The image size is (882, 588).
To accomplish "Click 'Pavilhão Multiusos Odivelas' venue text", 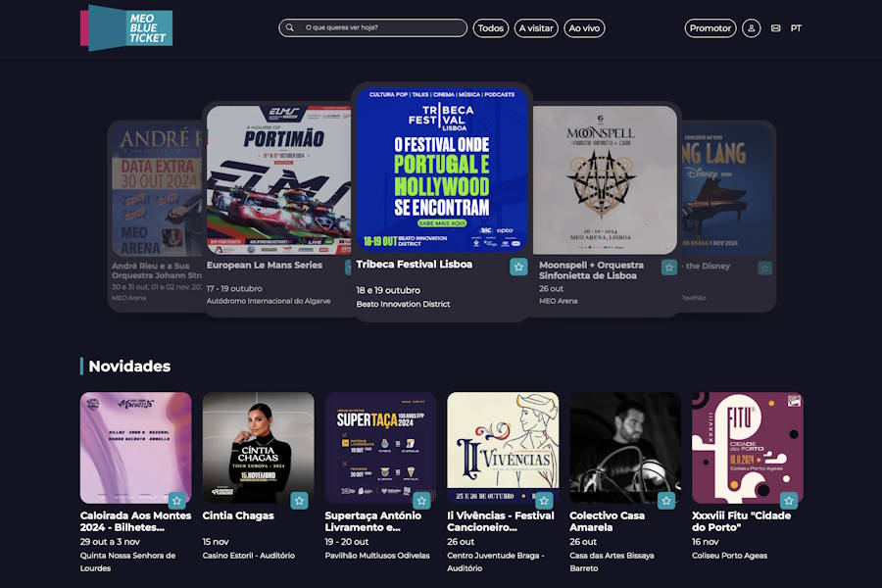I will point(377,556).
